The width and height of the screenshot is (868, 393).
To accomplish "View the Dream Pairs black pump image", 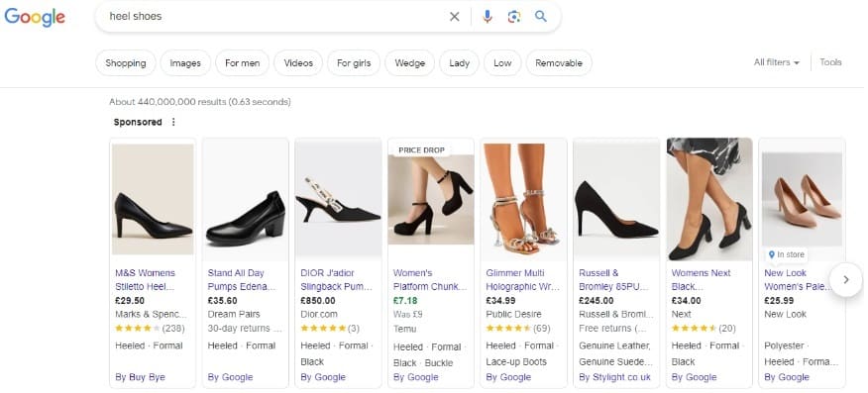I will click(245, 200).
